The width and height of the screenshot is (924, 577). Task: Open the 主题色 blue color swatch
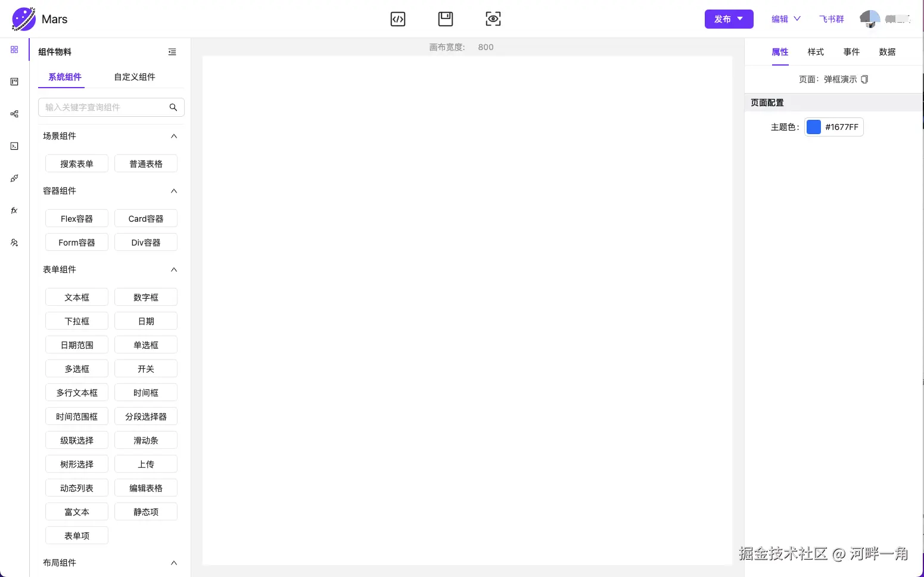coord(814,127)
